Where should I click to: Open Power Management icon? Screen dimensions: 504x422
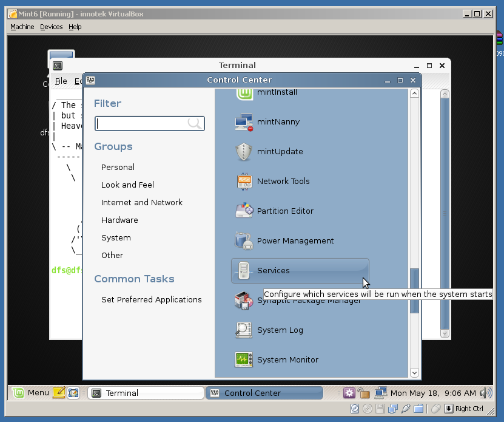click(x=244, y=241)
